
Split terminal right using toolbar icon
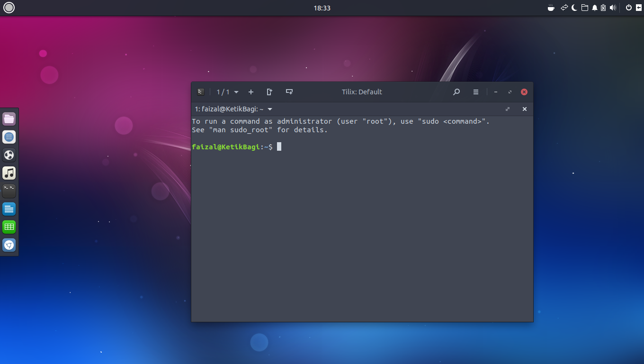(x=269, y=91)
